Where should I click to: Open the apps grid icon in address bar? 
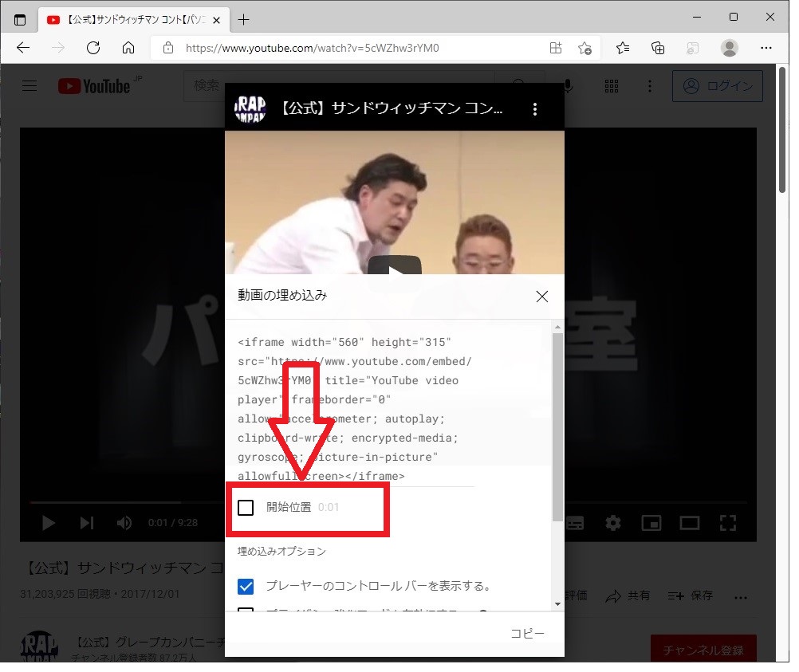[556, 49]
